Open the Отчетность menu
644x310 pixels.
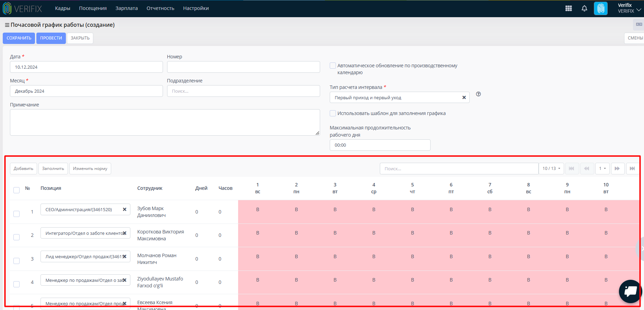(x=161, y=8)
